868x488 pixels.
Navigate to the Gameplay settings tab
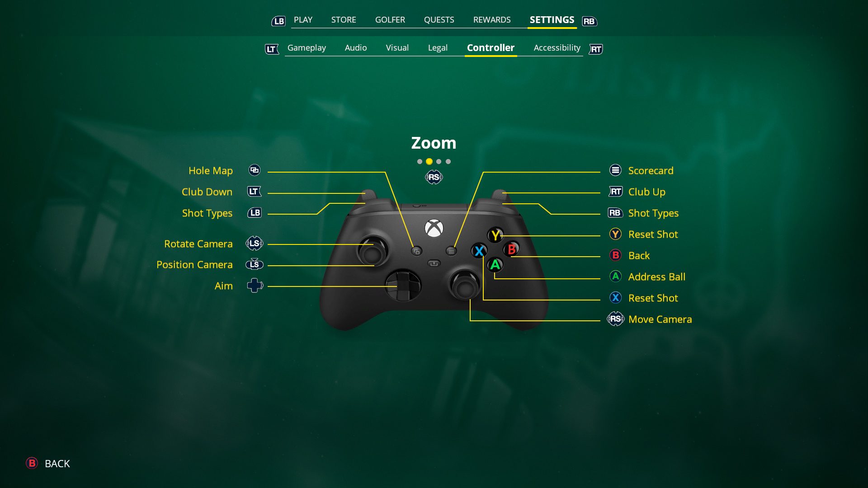coord(307,47)
